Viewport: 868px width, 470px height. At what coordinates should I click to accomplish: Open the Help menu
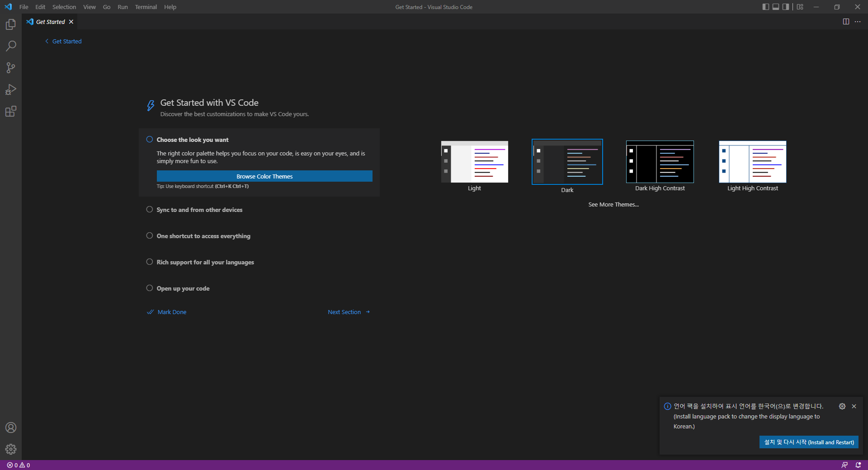[x=170, y=7]
